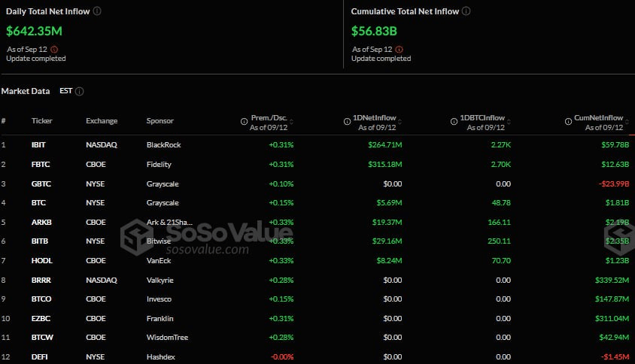Click BlackRock sponsor name

point(163,145)
